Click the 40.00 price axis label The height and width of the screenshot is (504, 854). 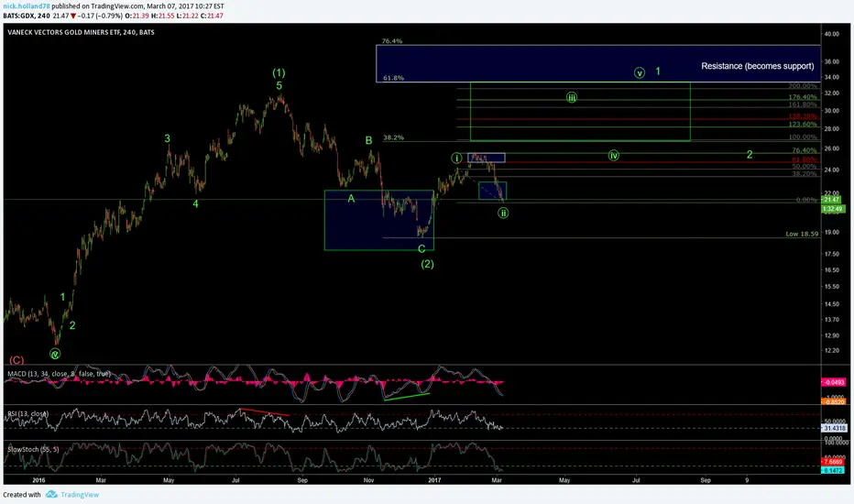click(832, 34)
